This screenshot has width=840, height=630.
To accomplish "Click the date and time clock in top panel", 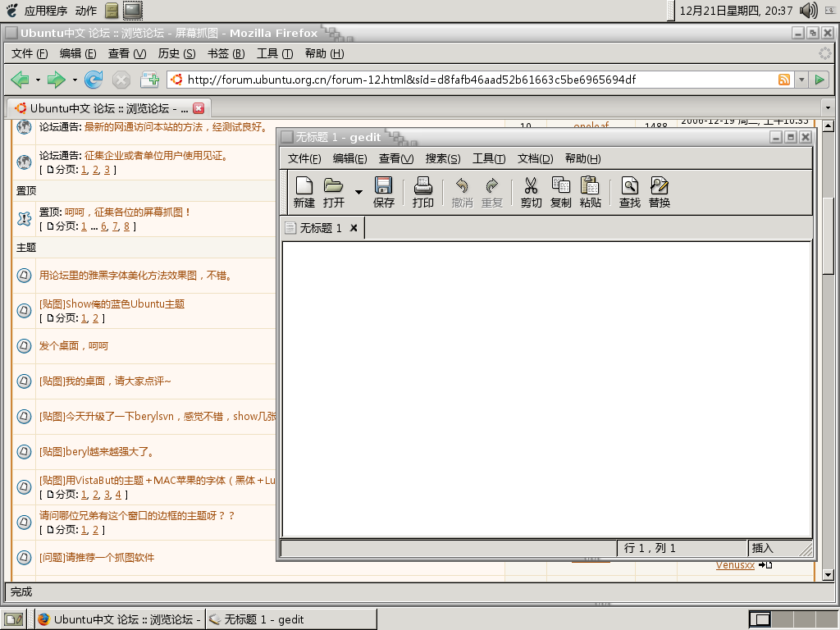I will pyautogui.click(x=736, y=11).
